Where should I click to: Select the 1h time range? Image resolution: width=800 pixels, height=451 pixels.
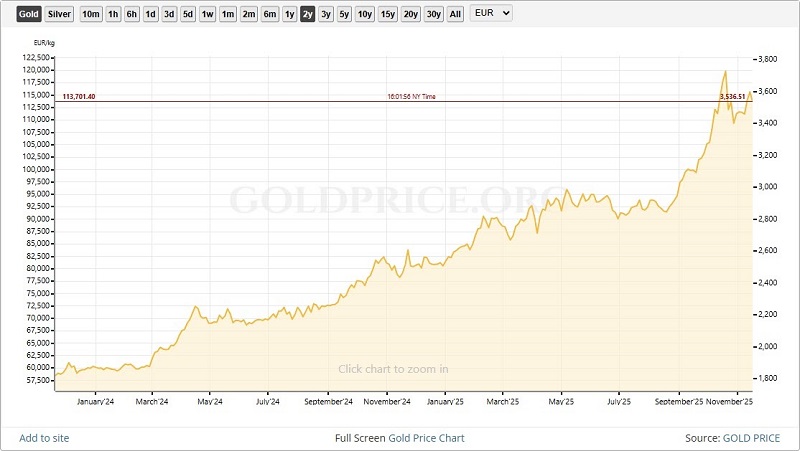(114, 14)
